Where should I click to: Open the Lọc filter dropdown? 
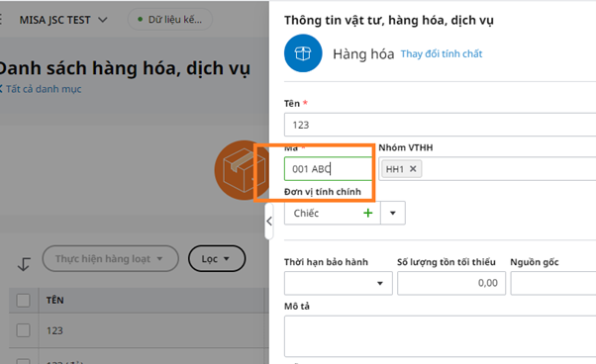[x=217, y=258]
